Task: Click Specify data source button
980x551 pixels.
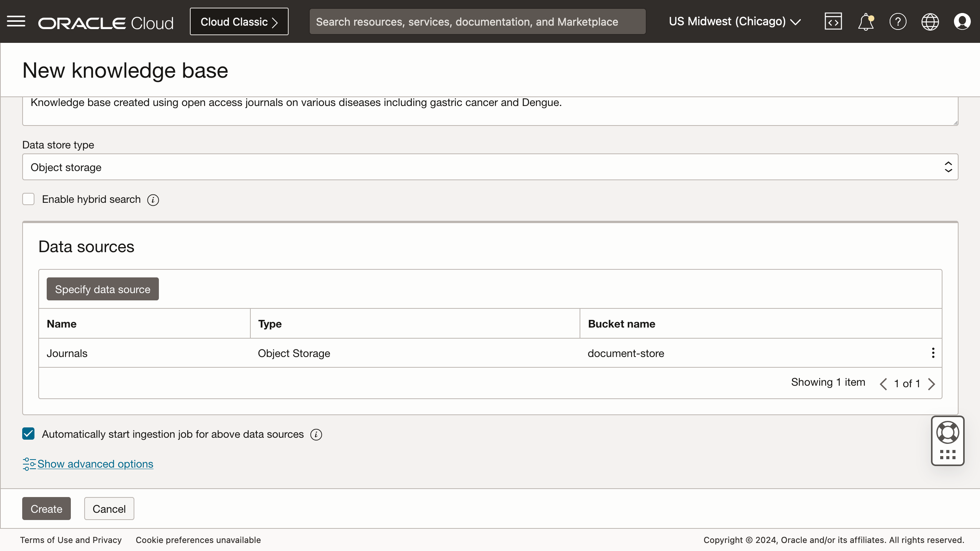Action: (x=102, y=289)
